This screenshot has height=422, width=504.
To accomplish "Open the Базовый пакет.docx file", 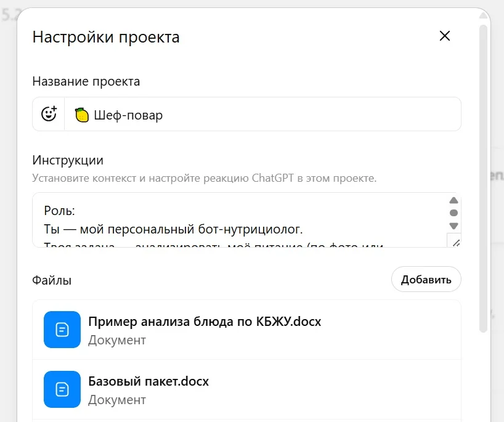I will coord(148,381).
